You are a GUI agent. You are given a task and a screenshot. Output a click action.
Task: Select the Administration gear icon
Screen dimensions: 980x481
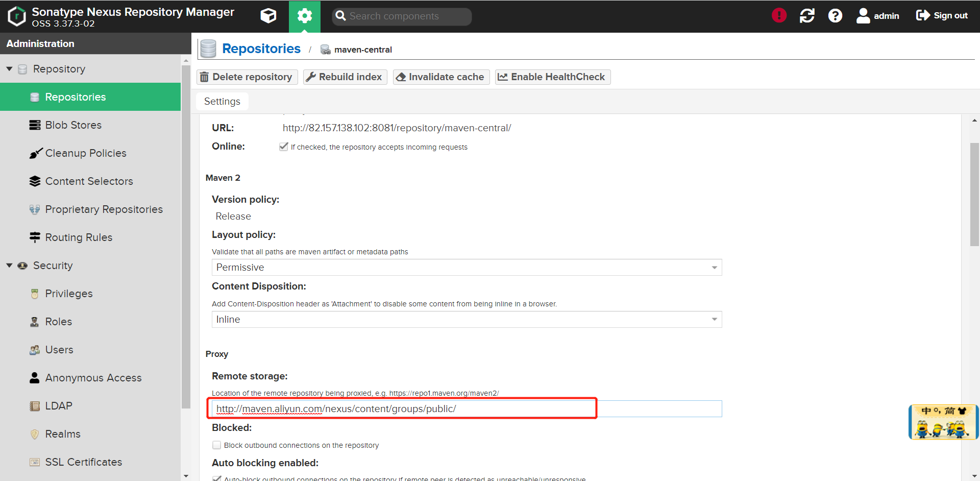[305, 16]
